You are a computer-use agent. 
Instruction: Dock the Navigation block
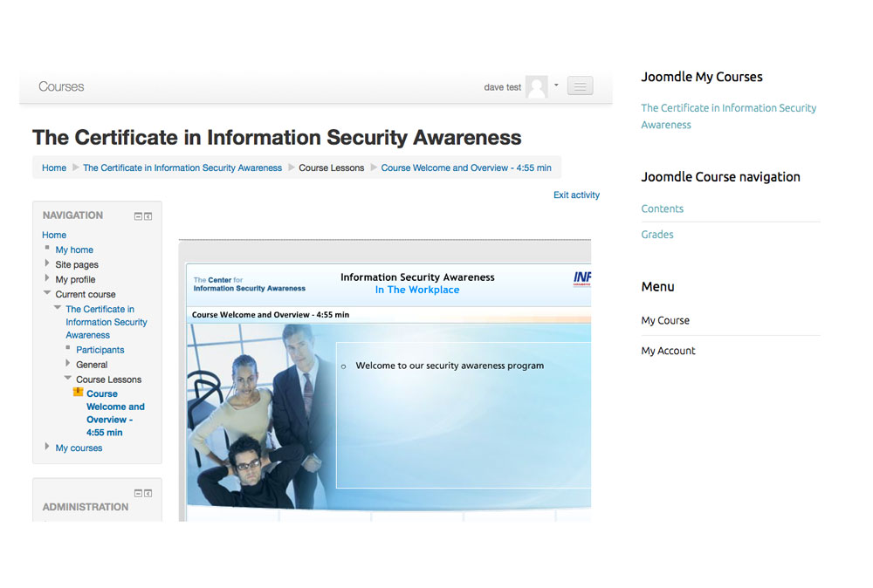pos(148,216)
